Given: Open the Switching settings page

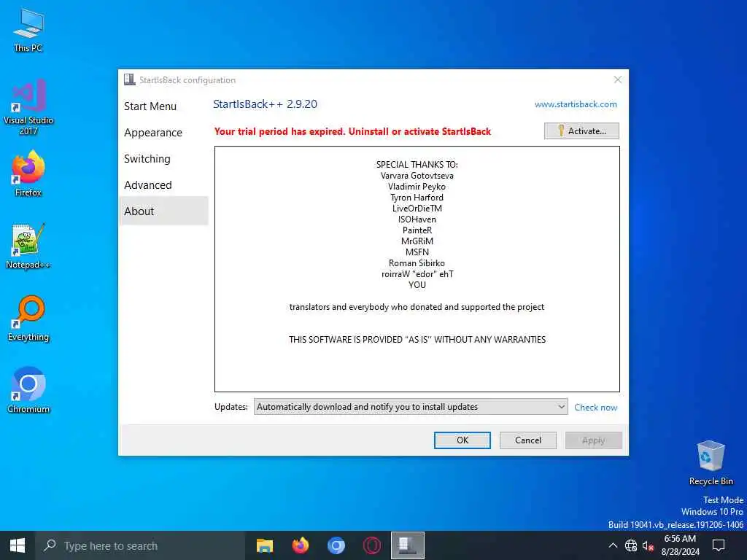Looking at the screenshot, I should 147,158.
